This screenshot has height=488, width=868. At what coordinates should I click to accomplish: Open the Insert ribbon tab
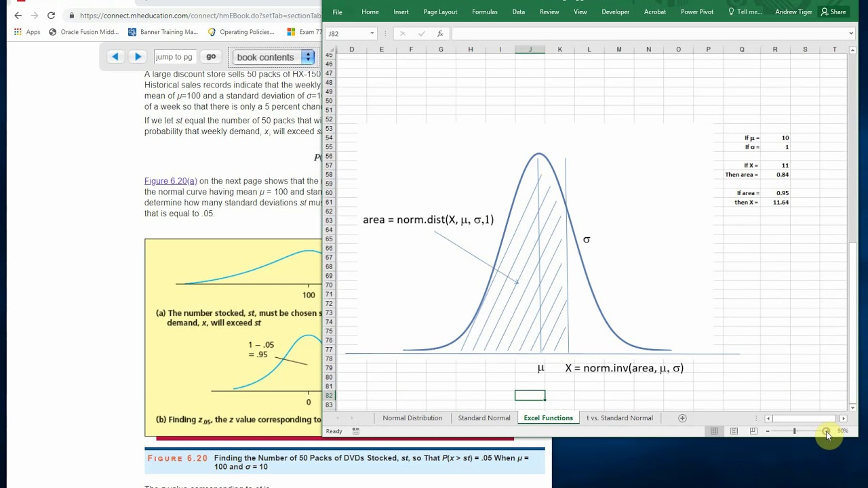coord(401,12)
